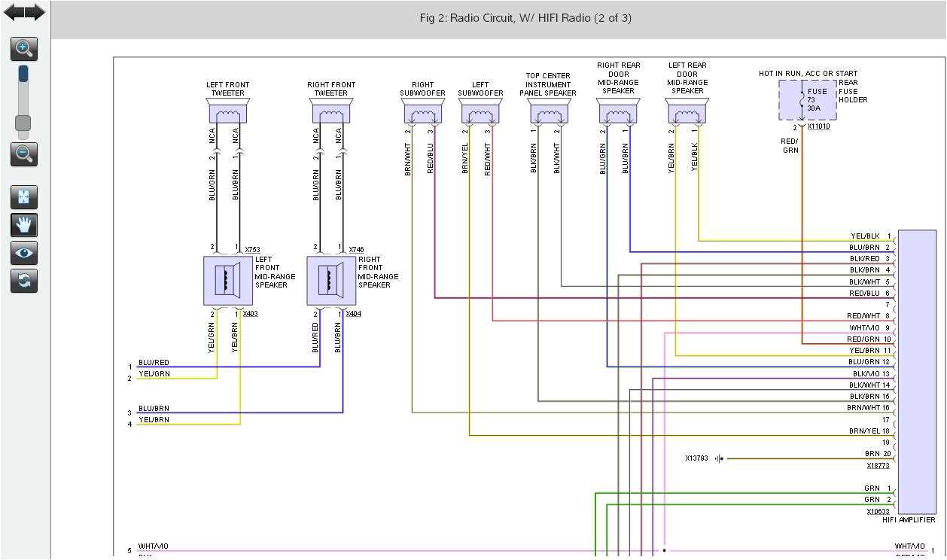Select the Zoom In magnifier tool
947x560 pixels.
[x=23, y=49]
